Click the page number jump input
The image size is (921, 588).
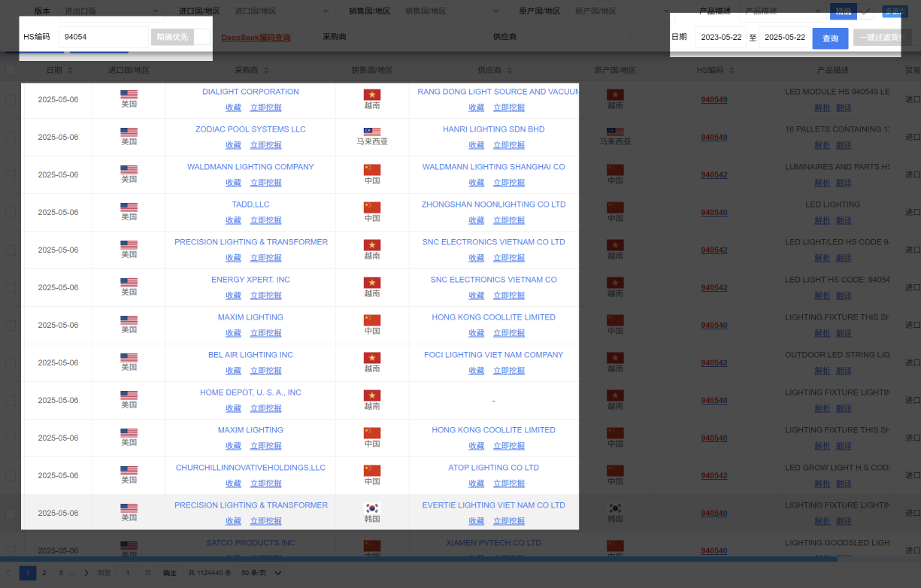pos(127,573)
